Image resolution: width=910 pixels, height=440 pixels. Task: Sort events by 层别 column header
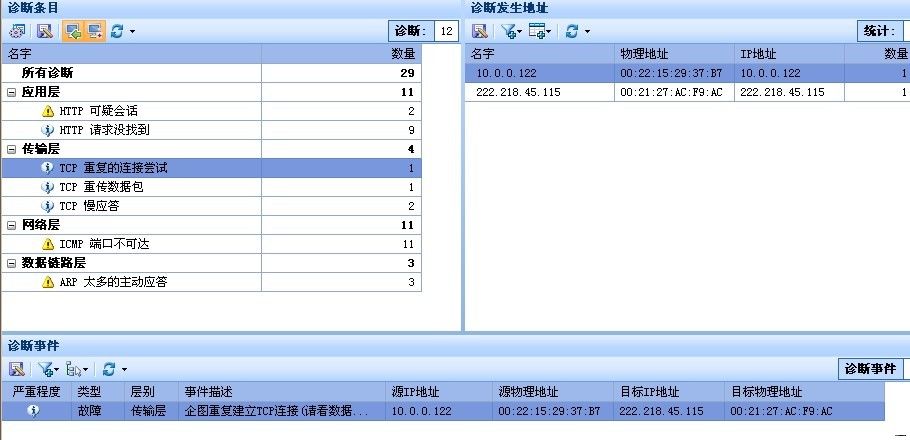152,392
